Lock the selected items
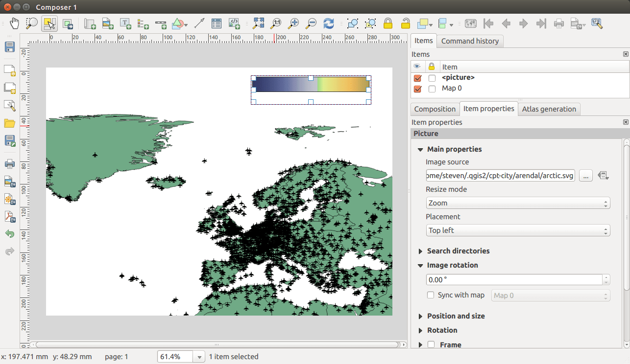630x364 pixels. click(388, 23)
